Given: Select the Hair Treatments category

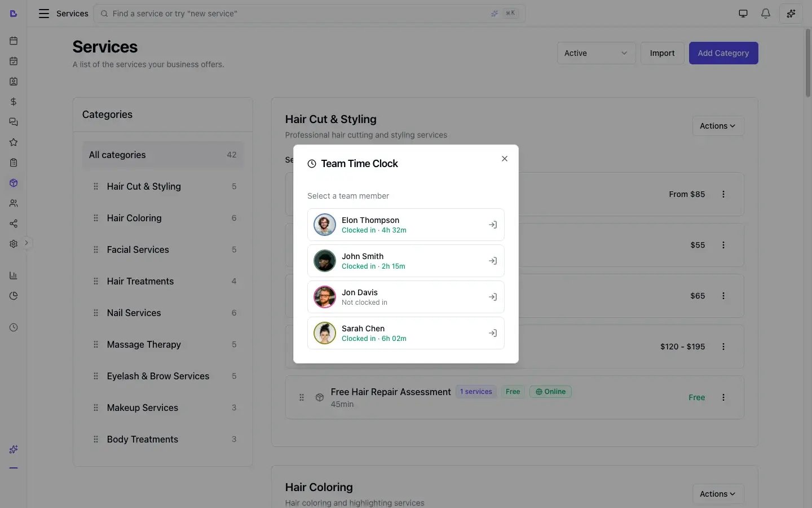Looking at the screenshot, I should [163, 281].
